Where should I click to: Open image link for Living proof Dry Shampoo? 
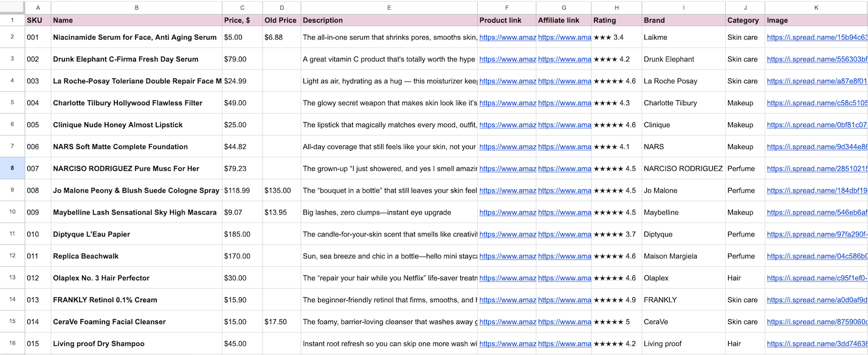click(817, 343)
